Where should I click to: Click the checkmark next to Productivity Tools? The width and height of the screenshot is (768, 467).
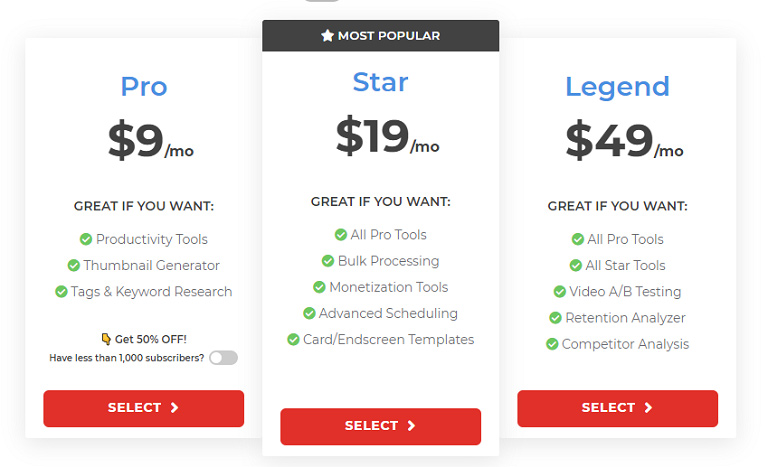pyautogui.click(x=86, y=239)
